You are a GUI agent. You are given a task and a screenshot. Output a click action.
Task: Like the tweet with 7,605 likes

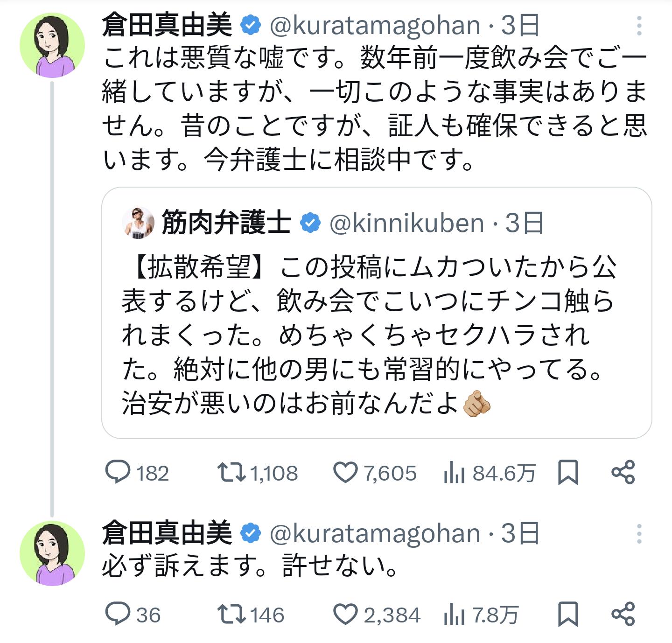click(x=345, y=472)
